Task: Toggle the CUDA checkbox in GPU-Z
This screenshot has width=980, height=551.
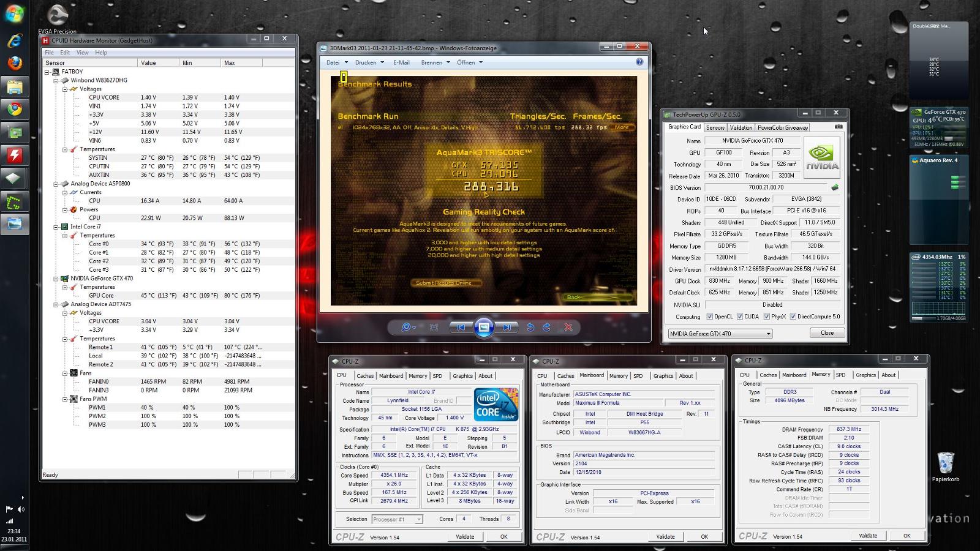Action: [x=740, y=317]
